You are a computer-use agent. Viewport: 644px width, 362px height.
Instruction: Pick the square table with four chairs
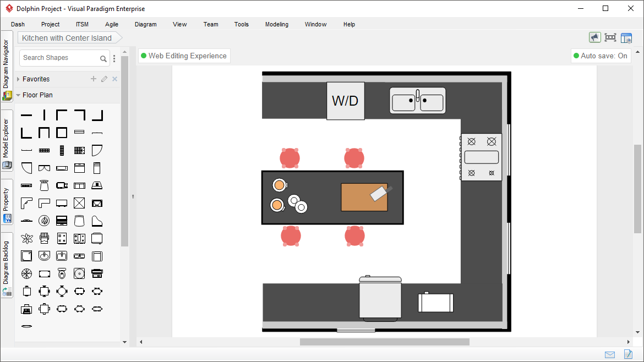tap(44, 292)
